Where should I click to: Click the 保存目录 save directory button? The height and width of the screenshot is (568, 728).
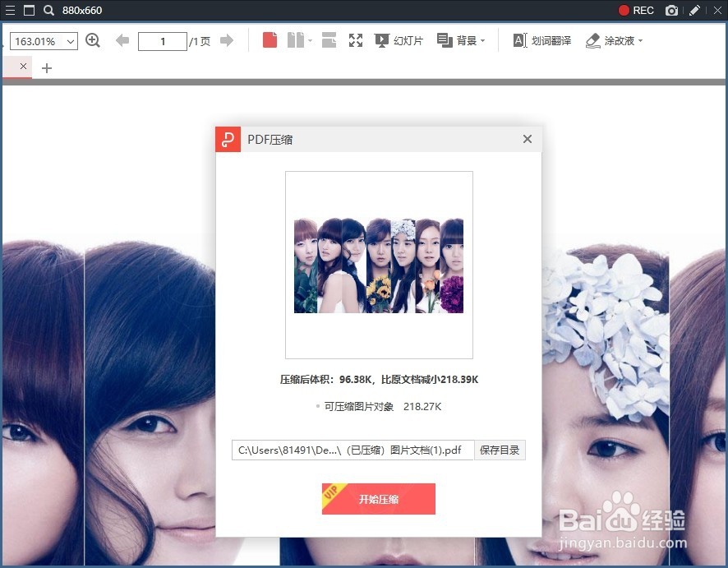tap(500, 450)
